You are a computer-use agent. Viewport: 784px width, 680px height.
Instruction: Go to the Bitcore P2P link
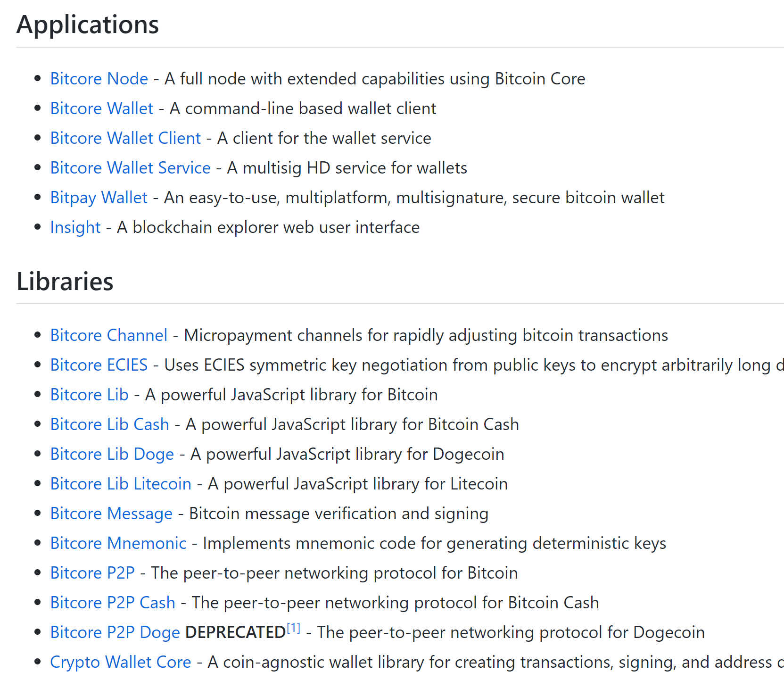[92, 573]
